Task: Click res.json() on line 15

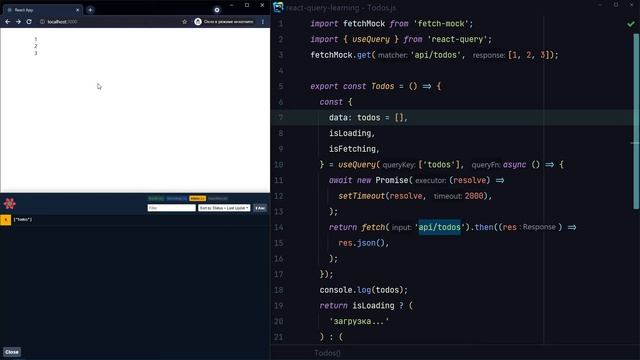Action: 361,243
